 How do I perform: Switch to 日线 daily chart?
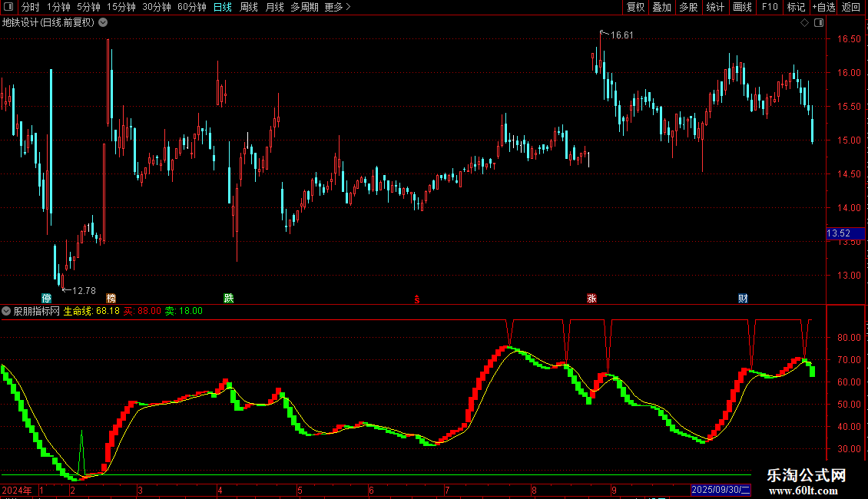[223, 7]
